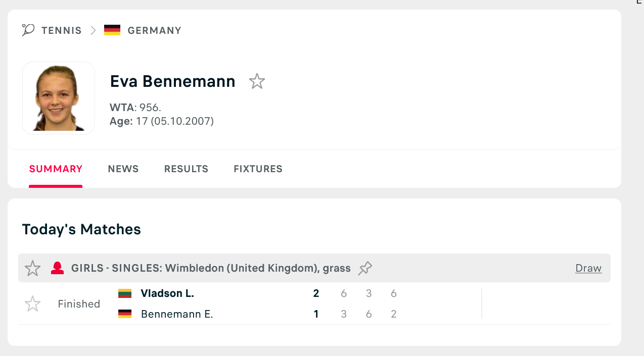Click the breadcrumb chevron separator

click(x=93, y=30)
